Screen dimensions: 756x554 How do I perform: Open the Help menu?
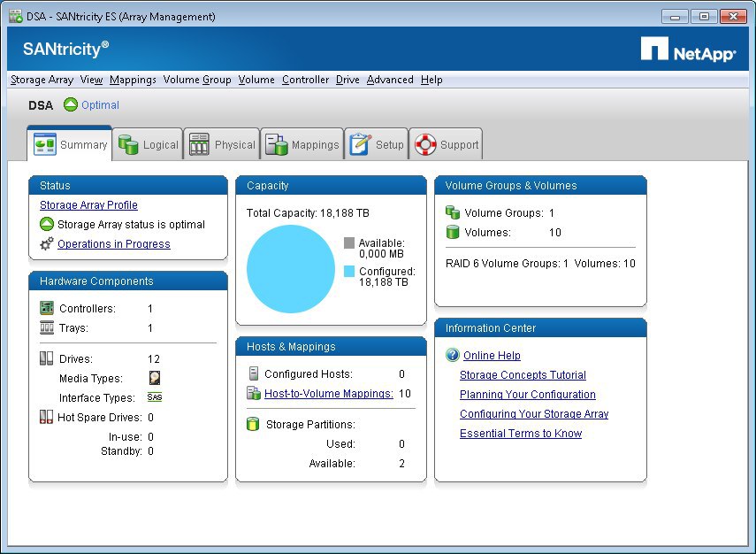pyautogui.click(x=431, y=80)
